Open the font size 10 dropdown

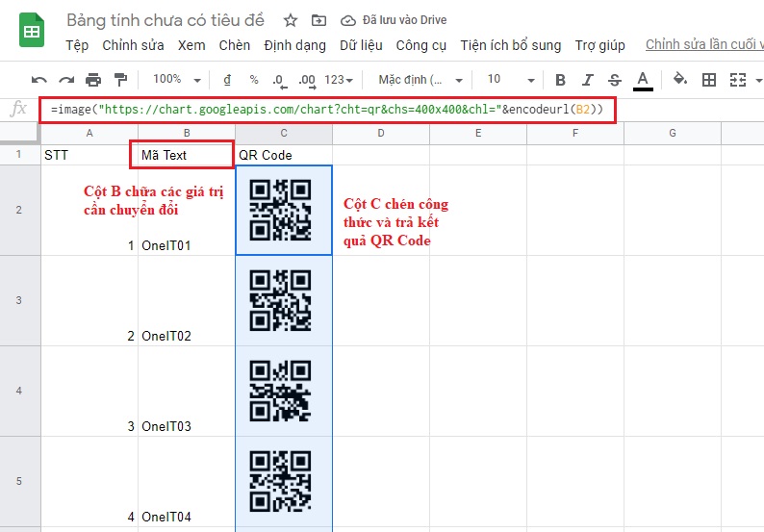tap(509, 80)
